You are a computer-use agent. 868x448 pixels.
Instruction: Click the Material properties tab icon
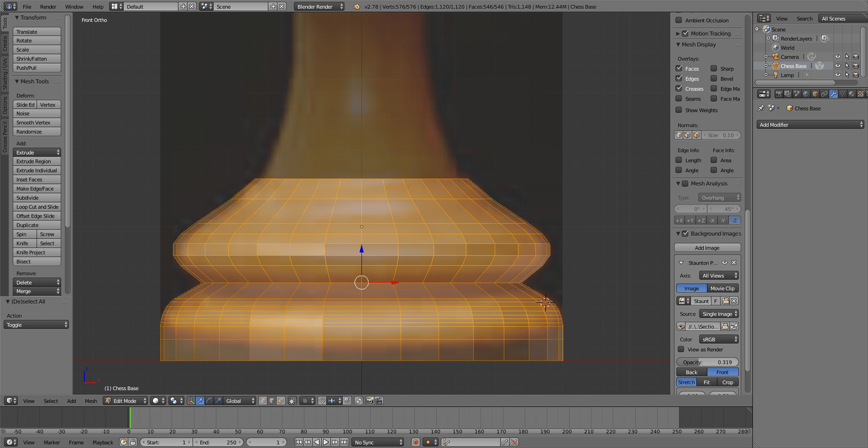click(851, 94)
